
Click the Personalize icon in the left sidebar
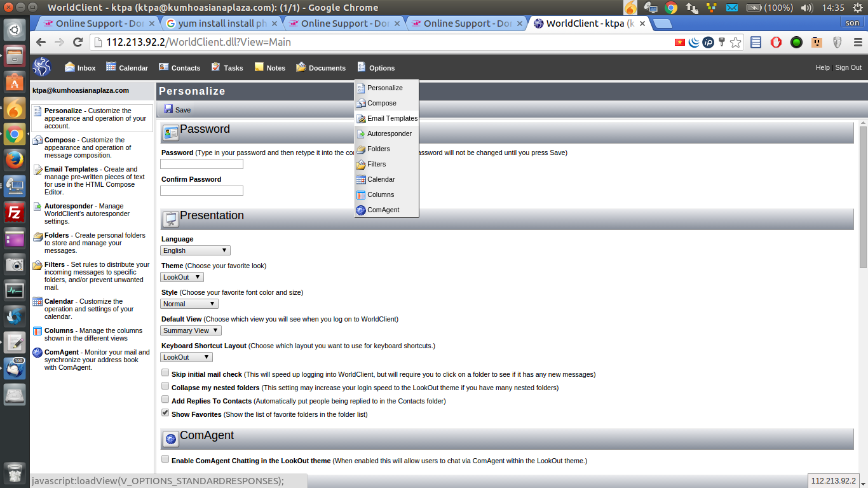coord(37,111)
